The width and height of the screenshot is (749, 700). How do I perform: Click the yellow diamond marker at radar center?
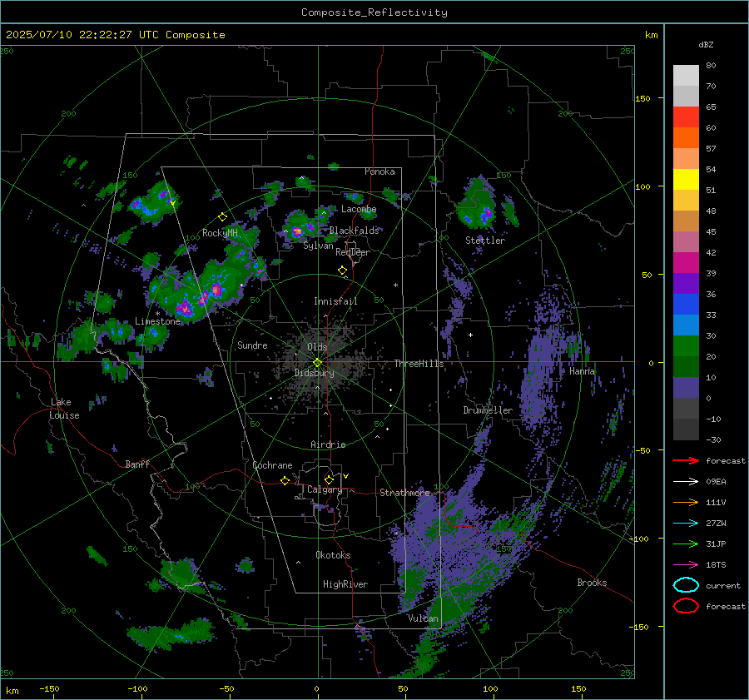click(x=318, y=362)
